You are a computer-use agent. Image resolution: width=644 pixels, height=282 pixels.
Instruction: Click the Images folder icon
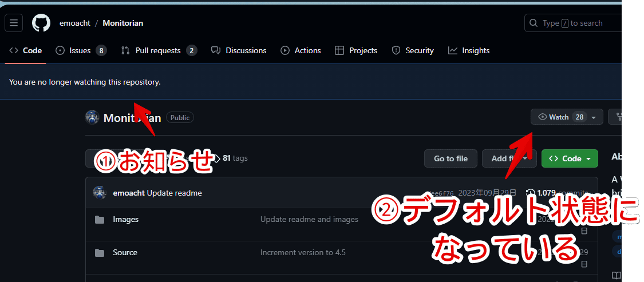(x=100, y=220)
